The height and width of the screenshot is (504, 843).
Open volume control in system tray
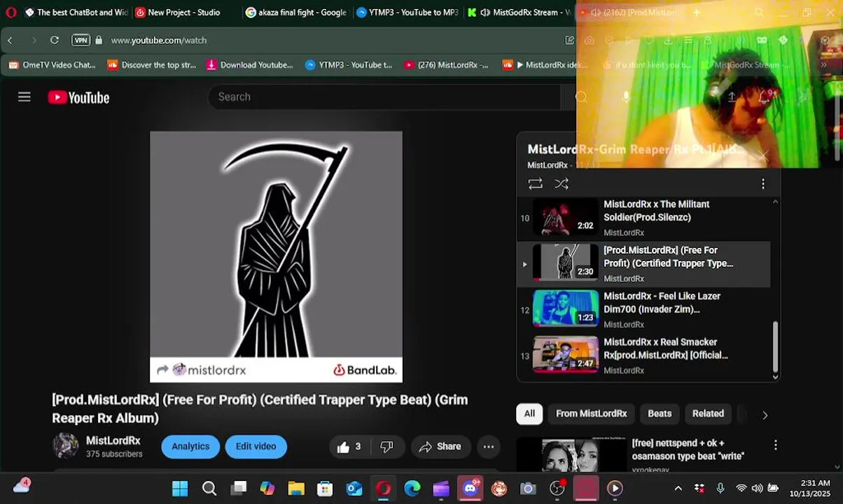pos(757,488)
